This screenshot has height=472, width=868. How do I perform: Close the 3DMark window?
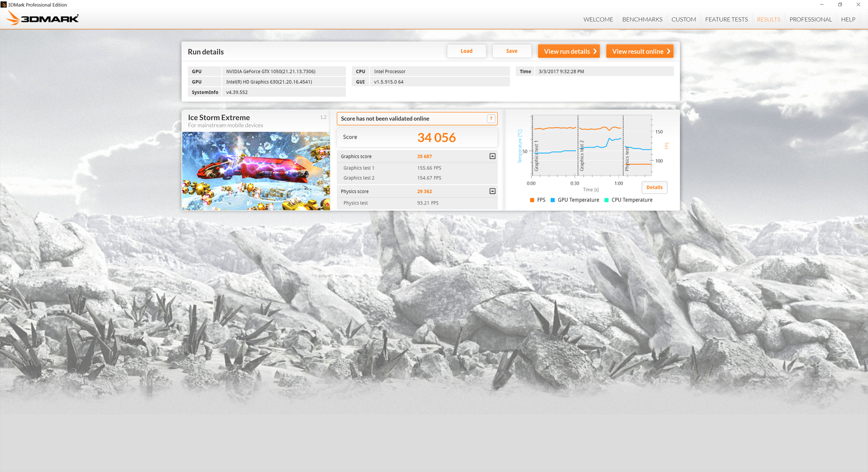[858, 5]
